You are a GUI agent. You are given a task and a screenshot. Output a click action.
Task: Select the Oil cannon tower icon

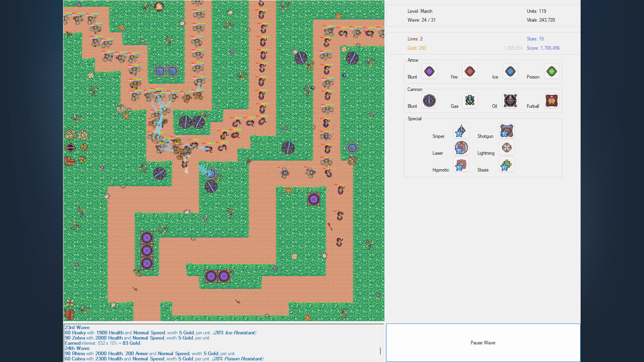pyautogui.click(x=510, y=101)
